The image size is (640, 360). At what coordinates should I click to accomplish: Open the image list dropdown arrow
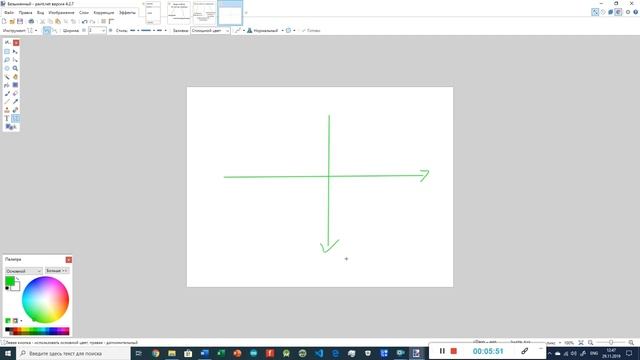246,13
